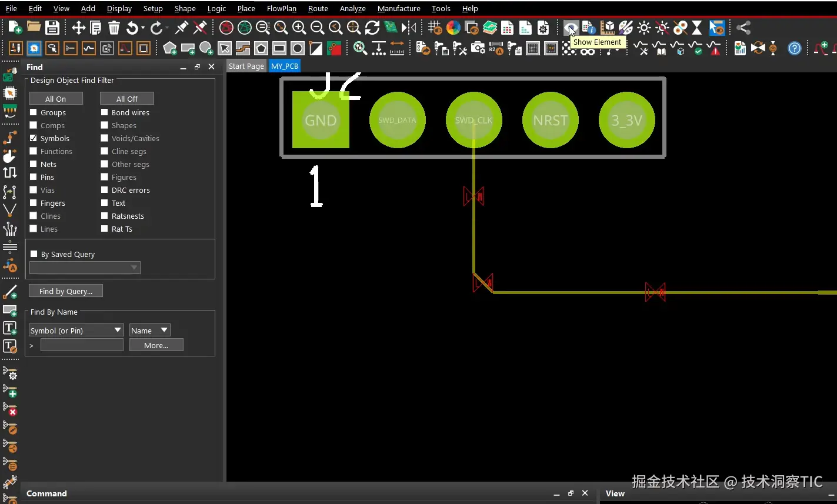Click the Unfix pin icon

(x=200, y=28)
